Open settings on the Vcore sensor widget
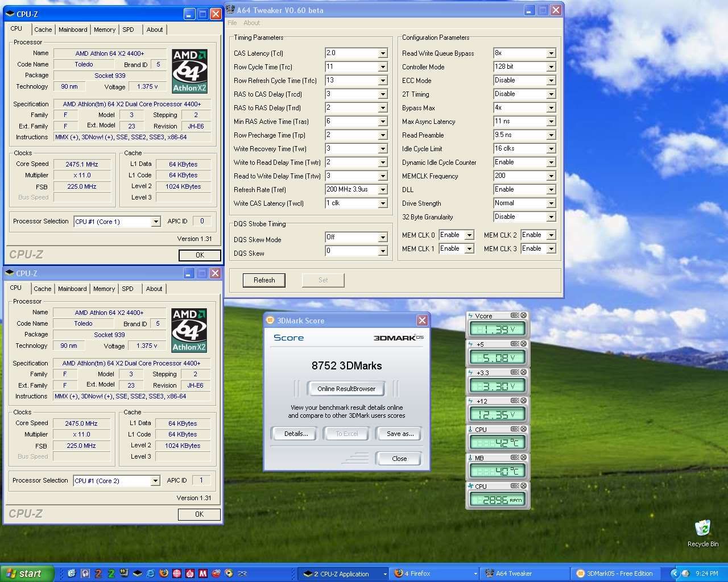Viewport: 728px width, 582px height. [514, 315]
